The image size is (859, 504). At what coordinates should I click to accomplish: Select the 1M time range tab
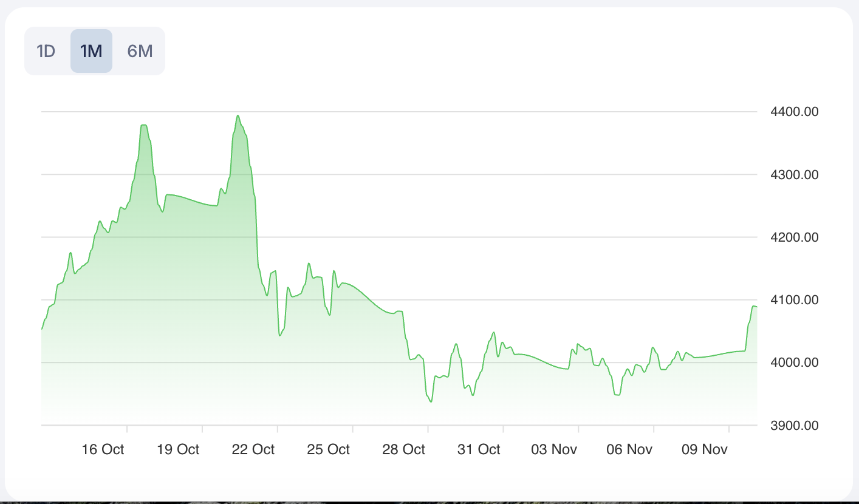click(x=91, y=51)
